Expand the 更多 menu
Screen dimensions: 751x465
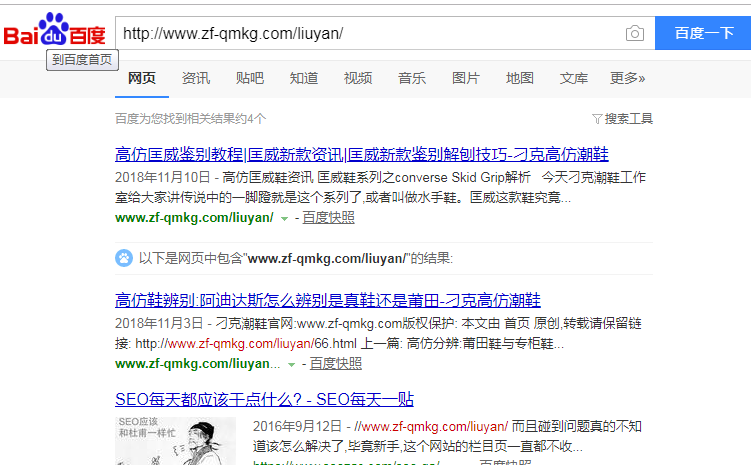tap(628, 78)
